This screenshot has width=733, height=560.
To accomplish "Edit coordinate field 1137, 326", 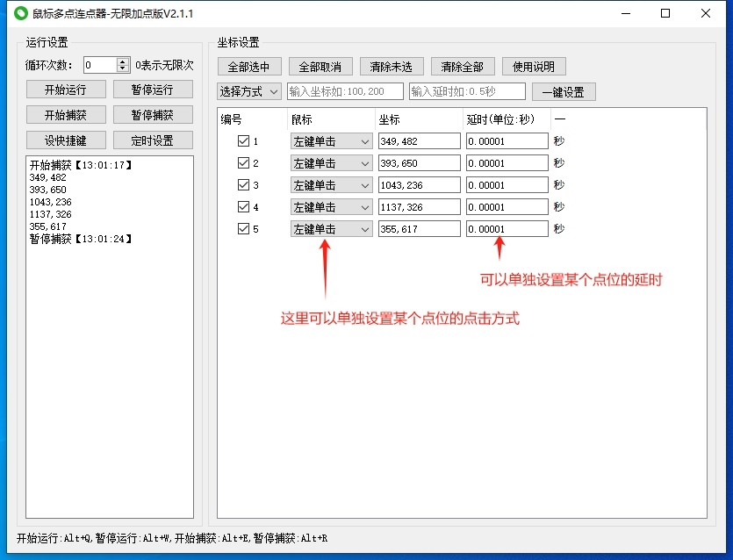I will click(x=420, y=207).
